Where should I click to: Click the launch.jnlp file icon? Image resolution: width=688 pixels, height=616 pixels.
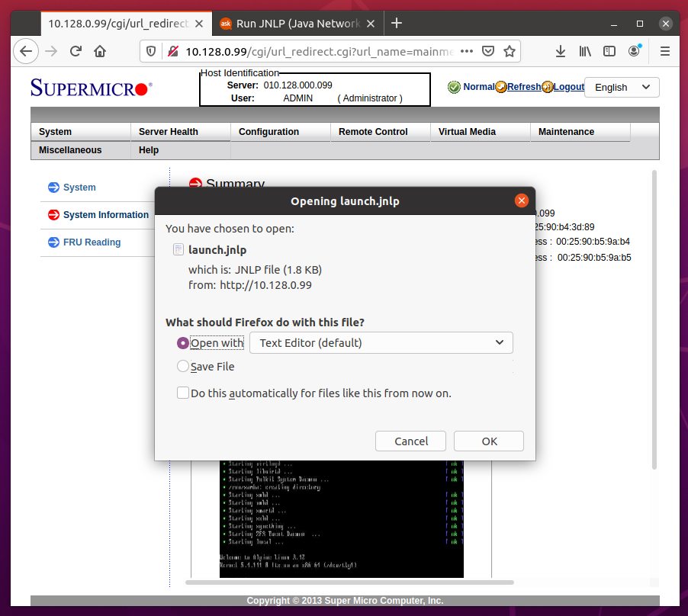(x=178, y=250)
